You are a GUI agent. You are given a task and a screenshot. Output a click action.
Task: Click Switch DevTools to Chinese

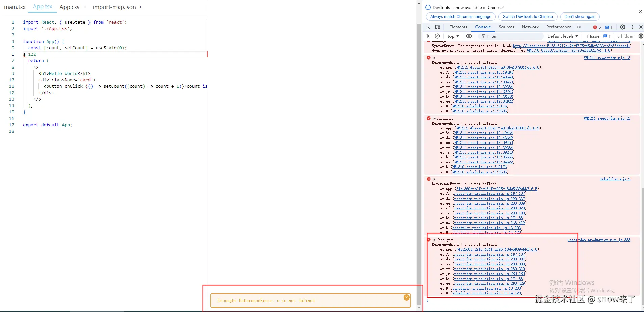pos(528,17)
